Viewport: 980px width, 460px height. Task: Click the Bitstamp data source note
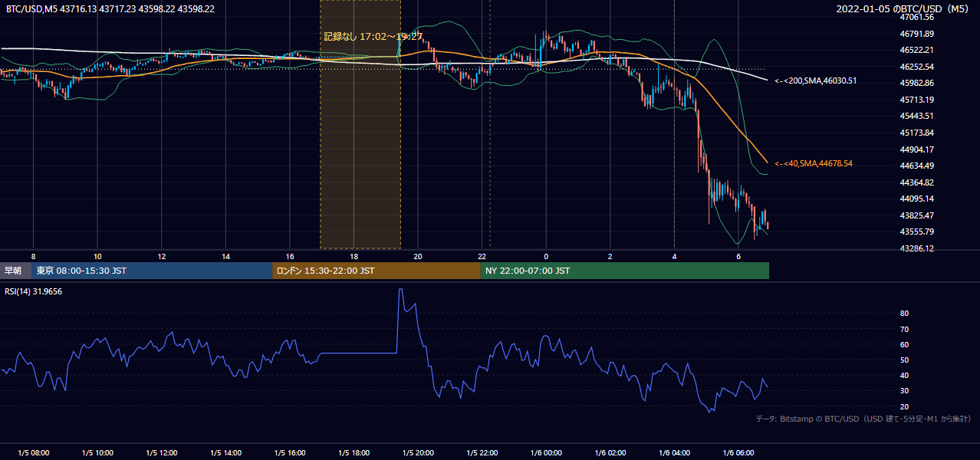863,419
